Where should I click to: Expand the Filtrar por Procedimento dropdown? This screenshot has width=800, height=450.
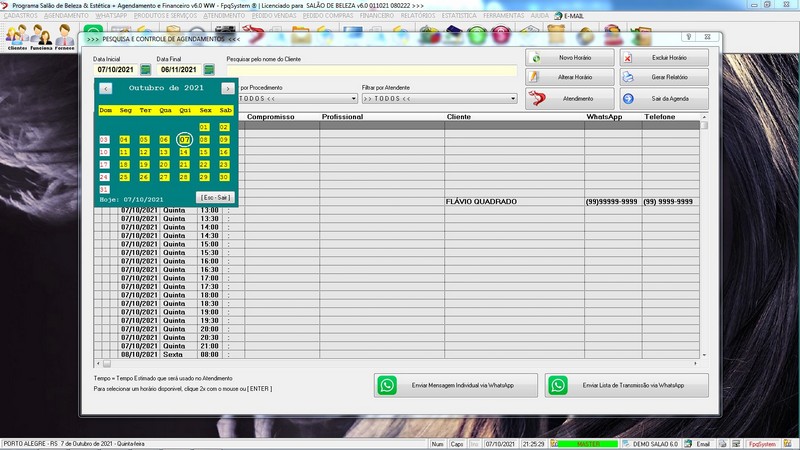point(353,98)
